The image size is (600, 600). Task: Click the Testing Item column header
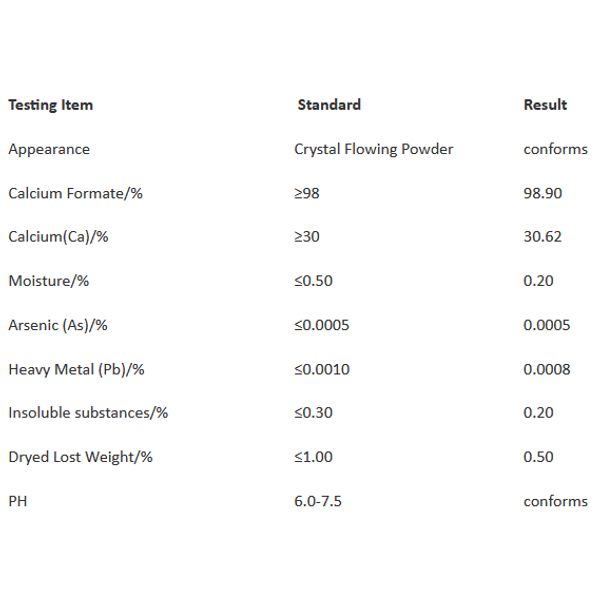(51, 105)
